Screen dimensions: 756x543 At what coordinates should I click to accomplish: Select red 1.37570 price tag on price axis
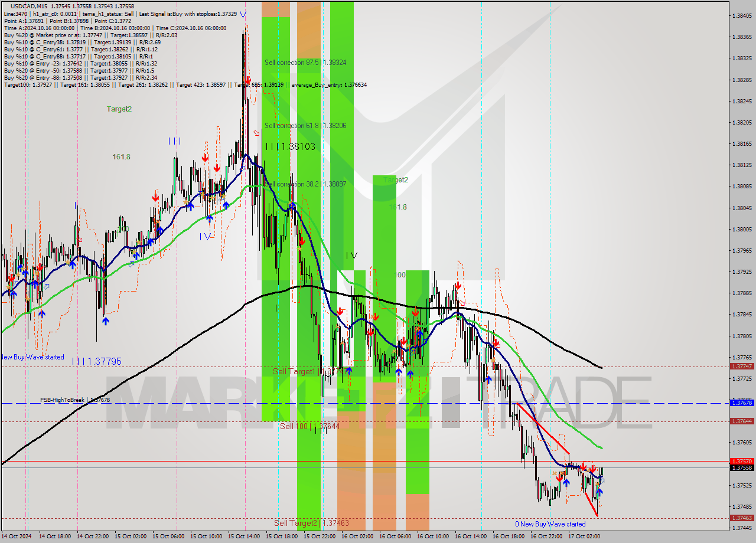(742, 461)
